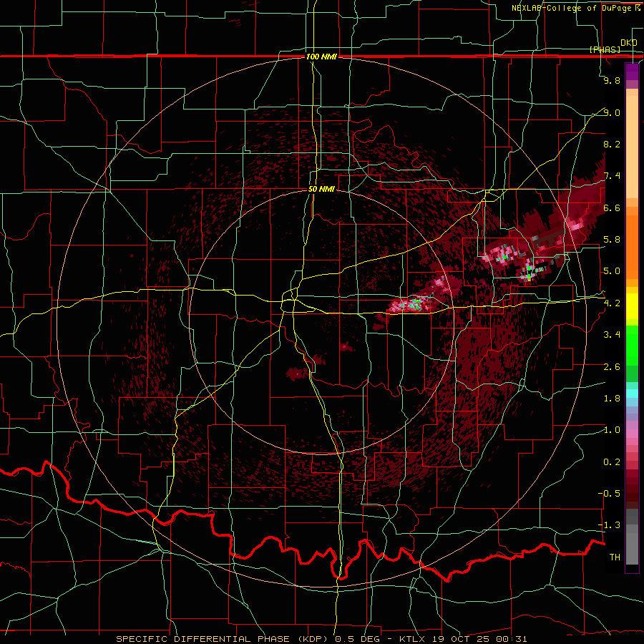The height and width of the screenshot is (644, 644).
Task: Click the DKD product code label
Action: click(628, 42)
